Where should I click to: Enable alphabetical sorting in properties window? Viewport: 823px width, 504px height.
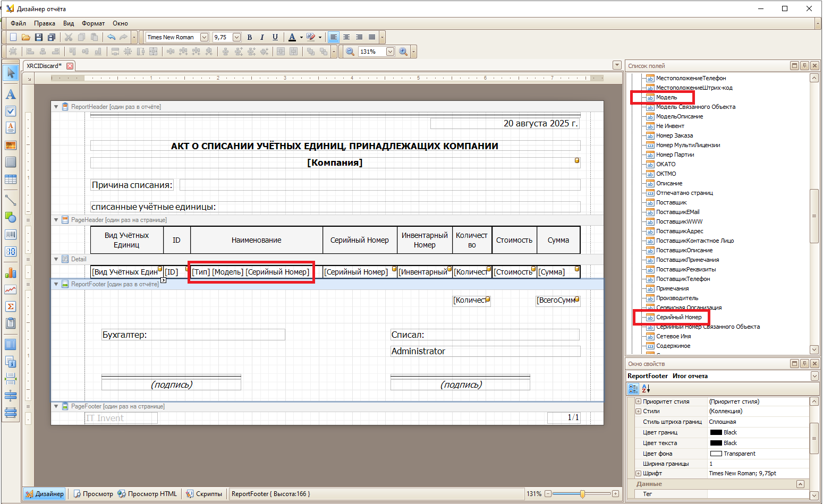coord(646,389)
